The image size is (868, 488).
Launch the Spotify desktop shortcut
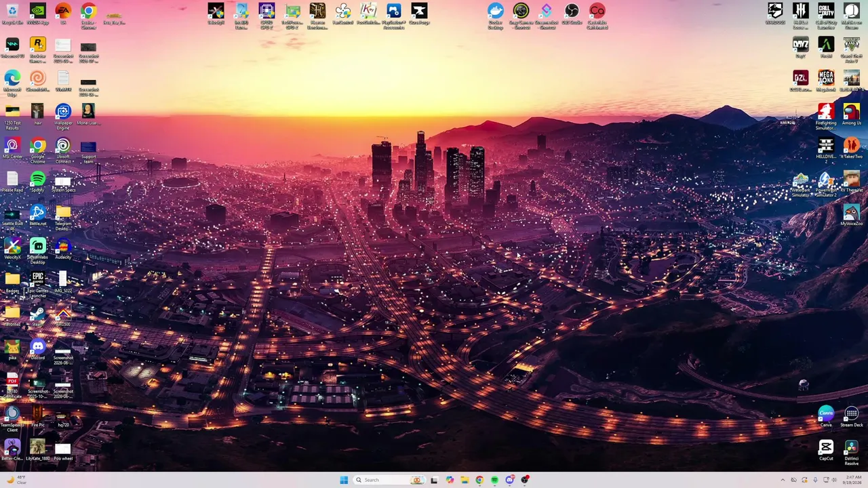(x=37, y=182)
